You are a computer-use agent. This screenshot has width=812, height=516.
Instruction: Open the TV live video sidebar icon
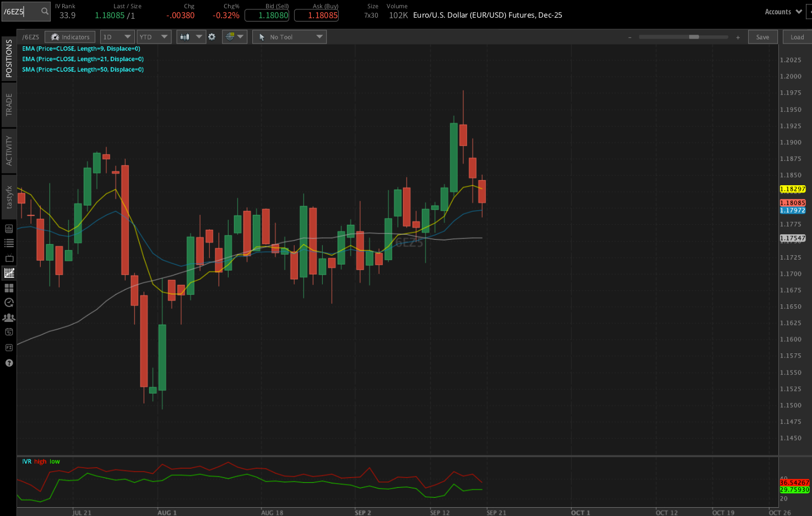(x=9, y=258)
